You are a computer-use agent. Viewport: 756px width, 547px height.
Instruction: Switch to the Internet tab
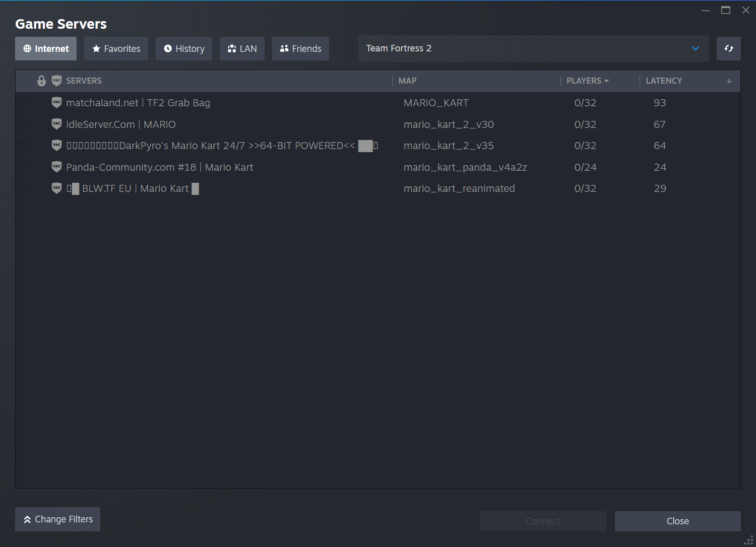[46, 48]
